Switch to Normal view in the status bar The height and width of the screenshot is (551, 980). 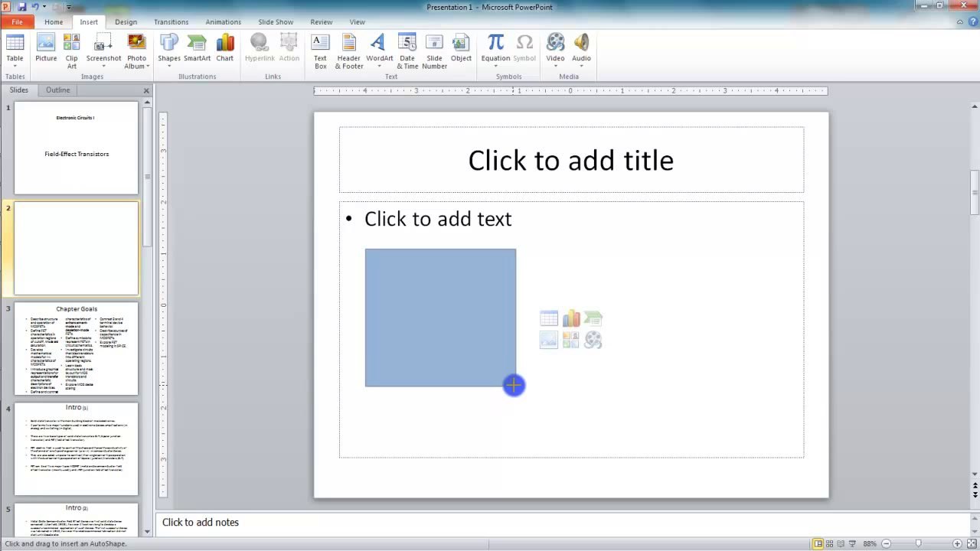(818, 543)
